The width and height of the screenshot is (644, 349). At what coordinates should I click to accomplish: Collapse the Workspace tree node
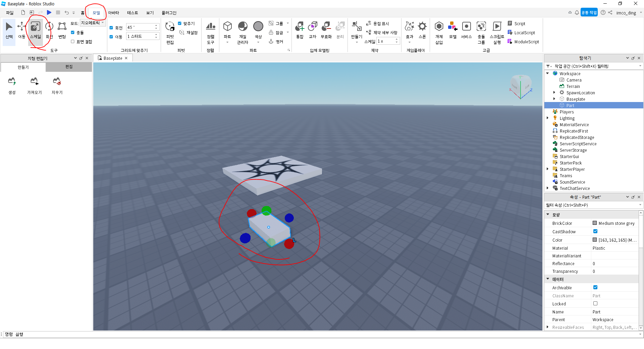pos(548,73)
